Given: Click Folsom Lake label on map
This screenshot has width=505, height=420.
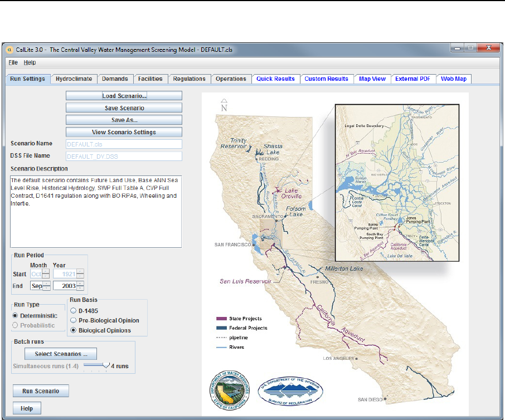Looking at the screenshot, I should [x=296, y=212].
